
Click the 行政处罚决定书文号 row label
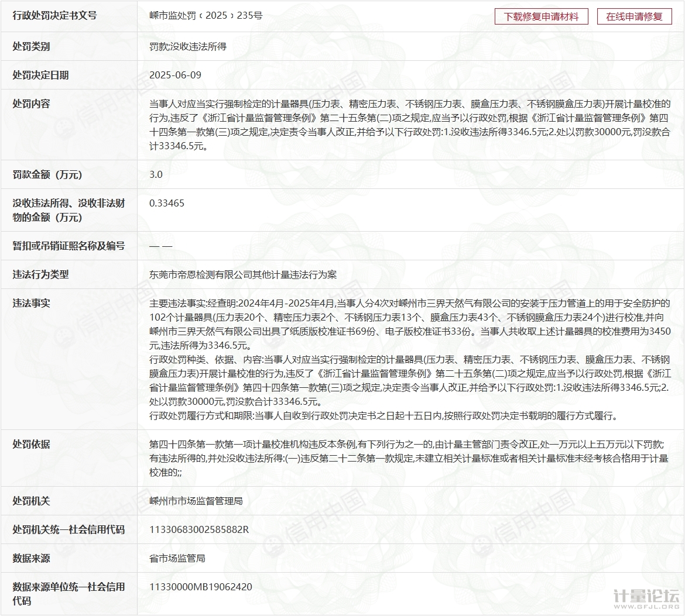[54, 16]
